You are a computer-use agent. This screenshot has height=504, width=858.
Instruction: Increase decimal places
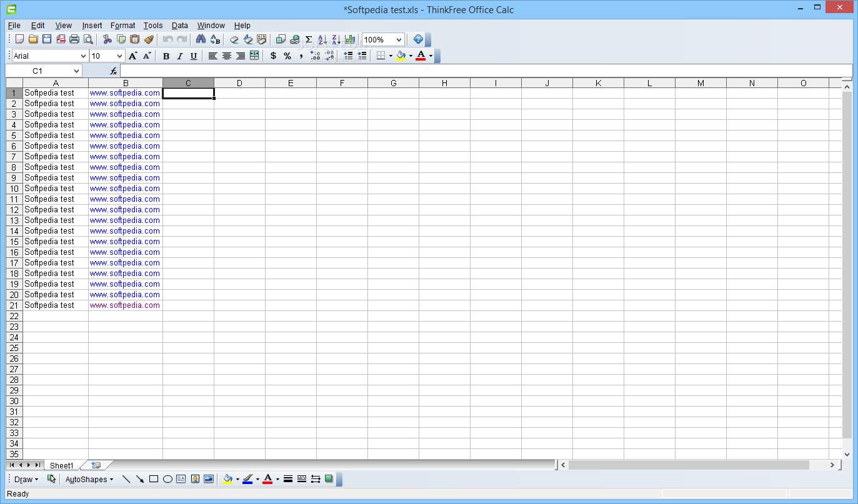pyautogui.click(x=315, y=56)
